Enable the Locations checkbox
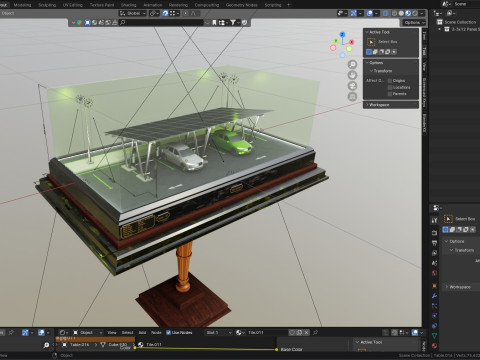Image resolution: width=480 pixels, height=360 pixels. click(390, 87)
